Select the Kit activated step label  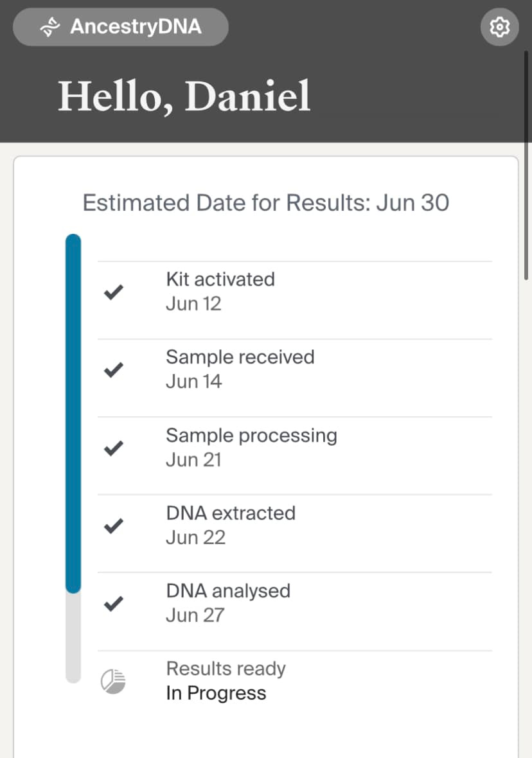click(220, 279)
